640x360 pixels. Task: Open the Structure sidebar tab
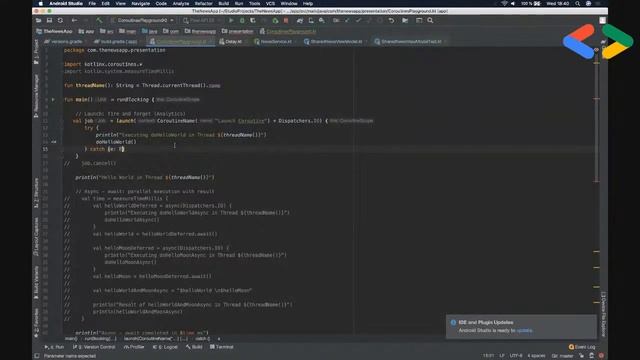36,193
